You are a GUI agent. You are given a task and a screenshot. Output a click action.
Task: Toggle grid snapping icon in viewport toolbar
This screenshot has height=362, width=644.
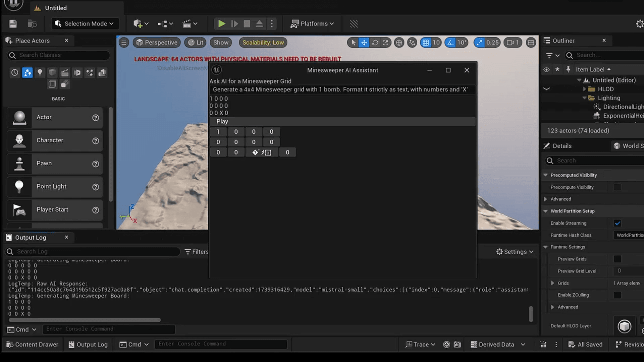[x=426, y=43]
